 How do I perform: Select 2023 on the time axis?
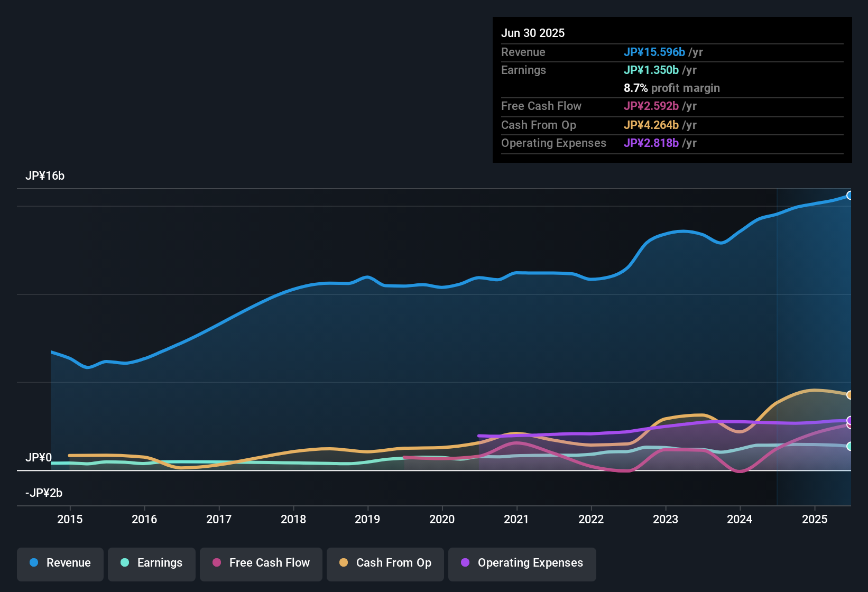click(x=666, y=519)
